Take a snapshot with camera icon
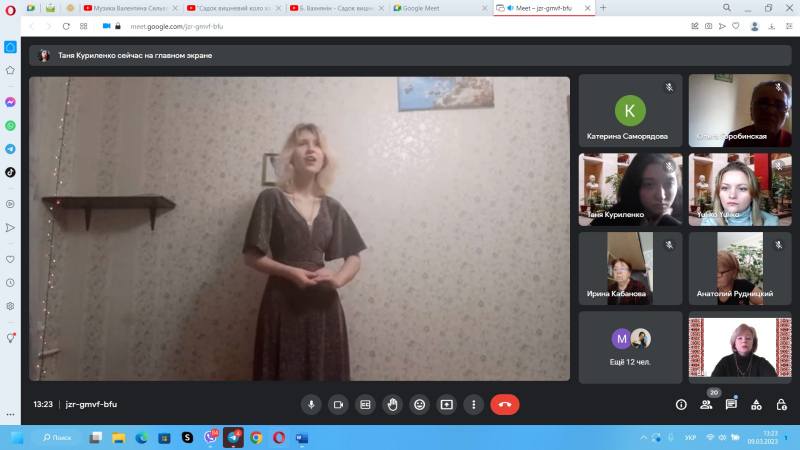The image size is (800, 450). (x=708, y=26)
